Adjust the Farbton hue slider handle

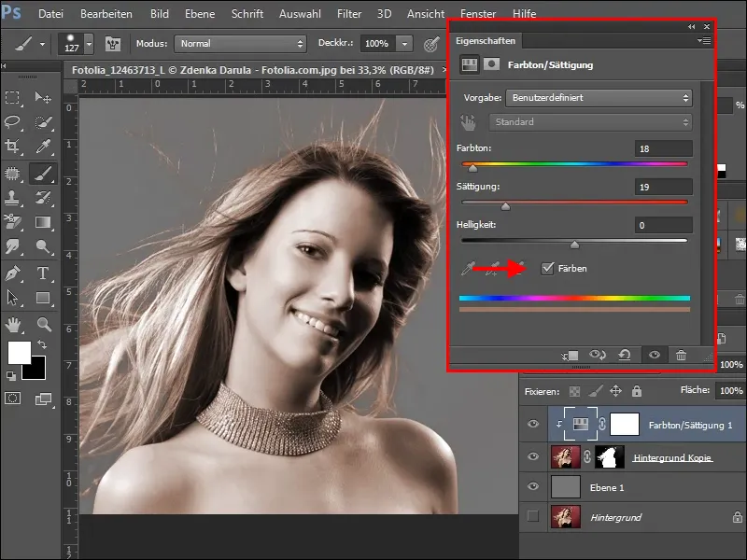pos(472,168)
